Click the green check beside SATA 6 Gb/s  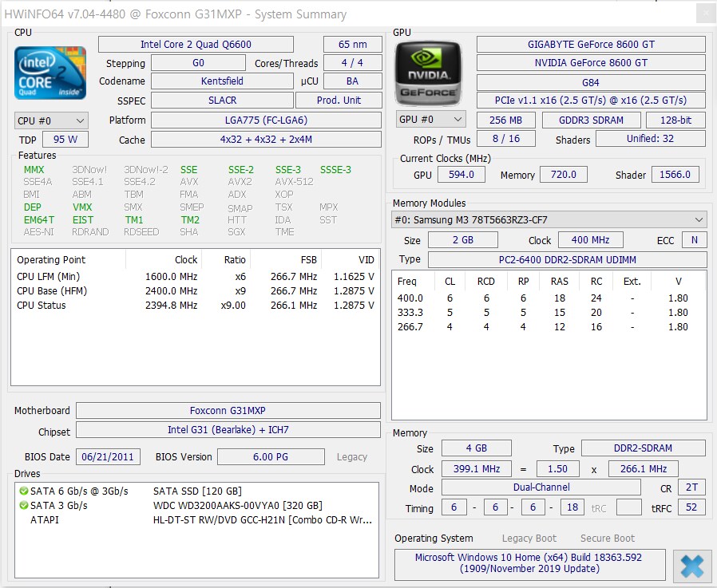pyautogui.click(x=24, y=491)
